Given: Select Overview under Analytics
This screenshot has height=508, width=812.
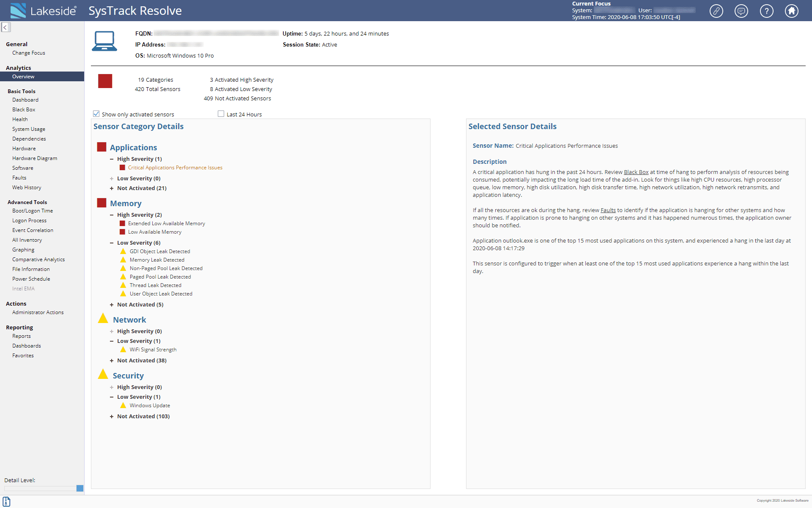Looking at the screenshot, I should point(42,77).
